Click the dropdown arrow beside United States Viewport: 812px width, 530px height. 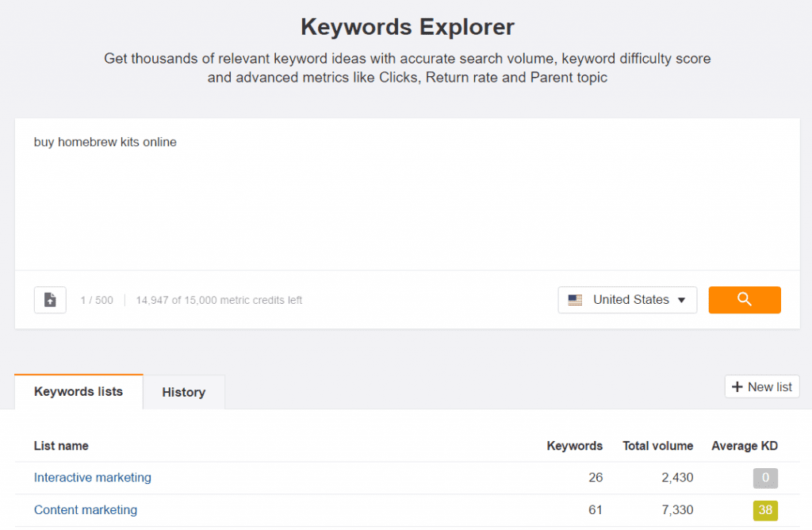point(681,300)
